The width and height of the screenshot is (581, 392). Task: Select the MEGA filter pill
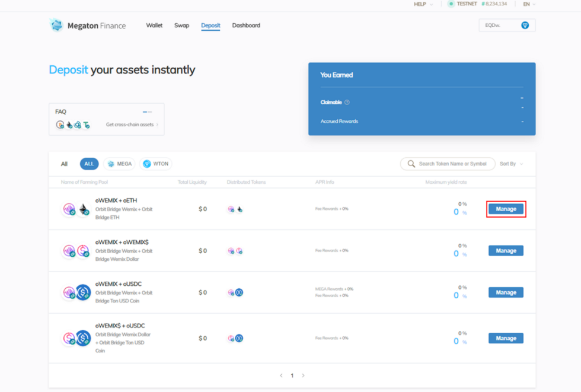click(119, 164)
